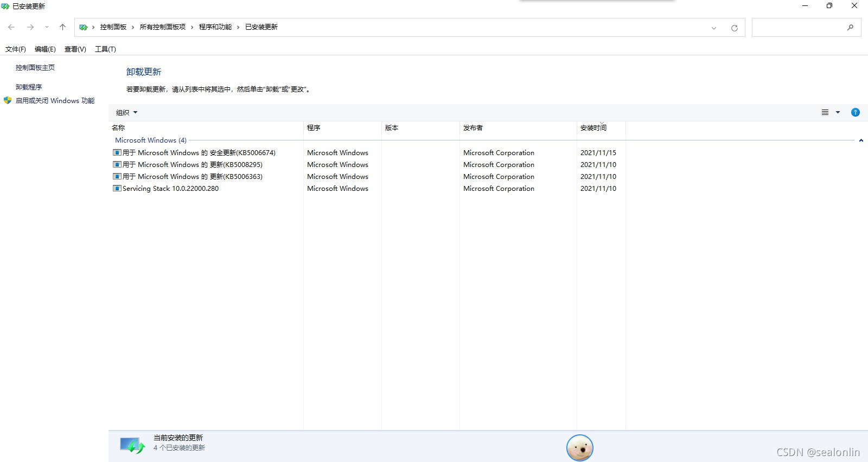Open the 编辑(E) menu

click(45, 49)
